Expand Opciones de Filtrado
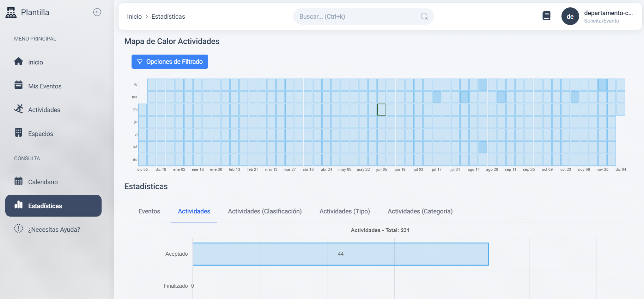The width and height of the screenshot is (644, 299). coord(170,62)
